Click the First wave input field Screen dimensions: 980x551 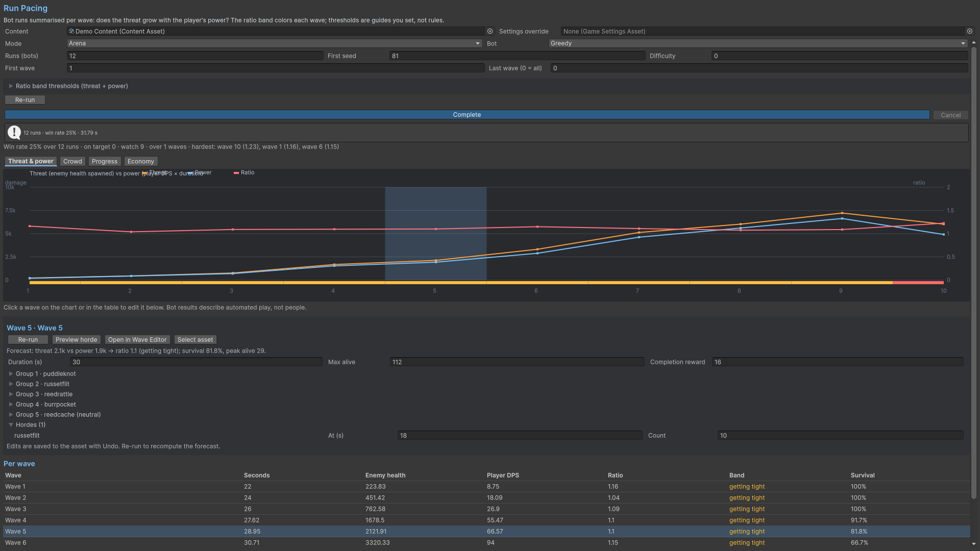[276, 68]
